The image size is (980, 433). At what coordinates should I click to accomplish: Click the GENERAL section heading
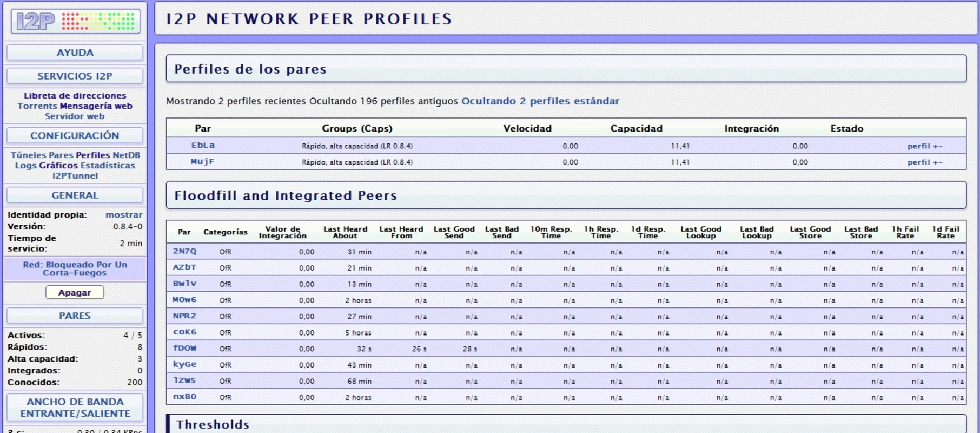(x=75, y=195)
